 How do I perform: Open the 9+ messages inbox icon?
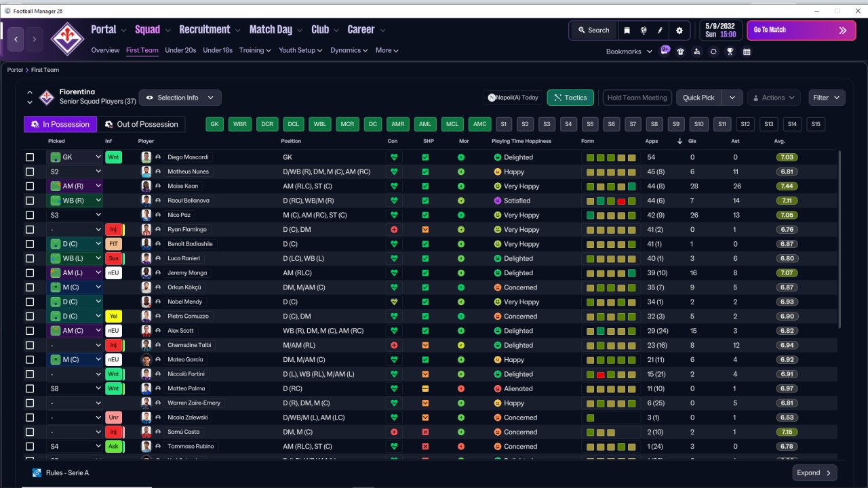point(665,50)
